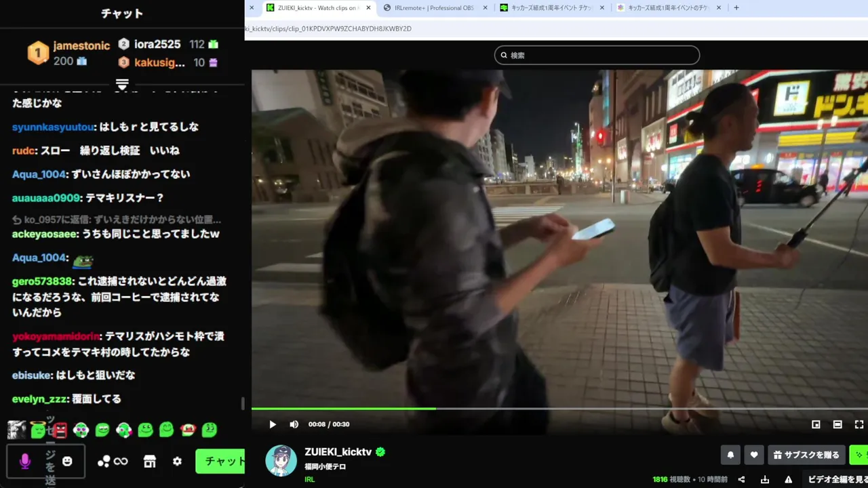
Task: Click the ビデオ全編を見る button
Action: [835, 479]
